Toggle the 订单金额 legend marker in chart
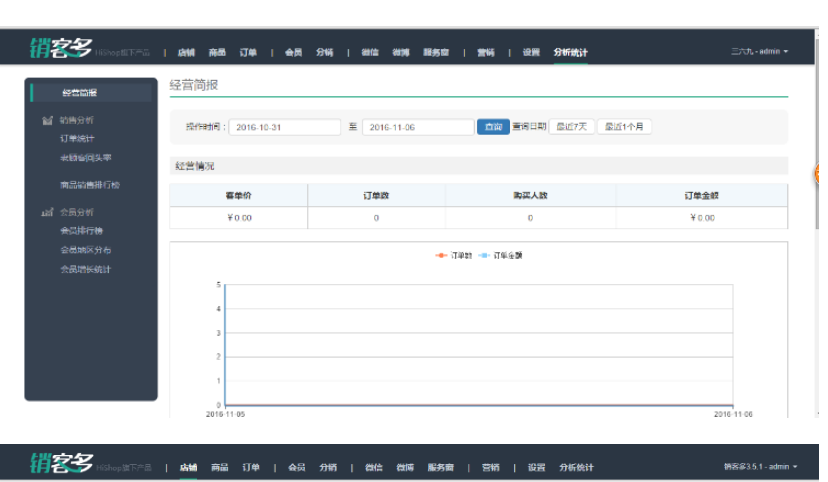This screenshot has width=828, height=482. coord(485,255)
